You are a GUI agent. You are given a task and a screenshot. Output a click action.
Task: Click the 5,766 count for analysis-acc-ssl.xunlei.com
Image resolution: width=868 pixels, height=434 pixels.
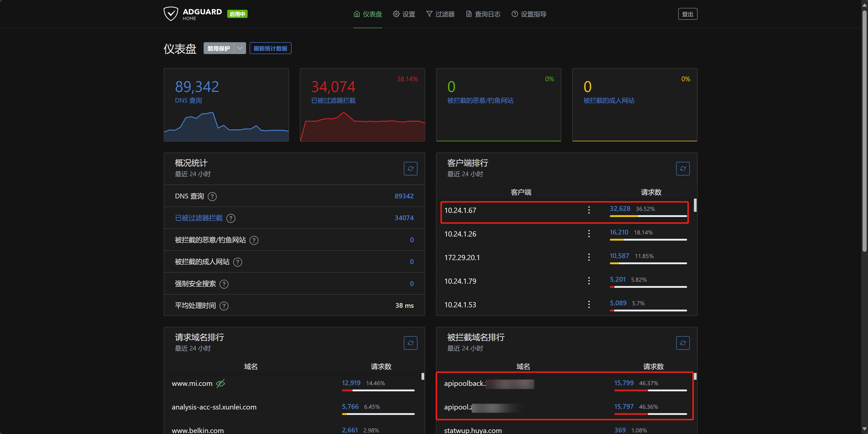pyautogui.click(x=350, y=406)
